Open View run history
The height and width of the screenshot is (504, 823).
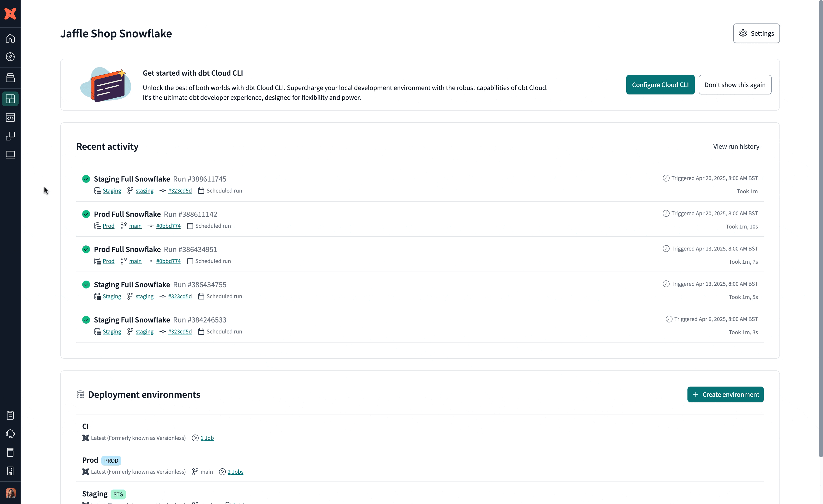736,146
